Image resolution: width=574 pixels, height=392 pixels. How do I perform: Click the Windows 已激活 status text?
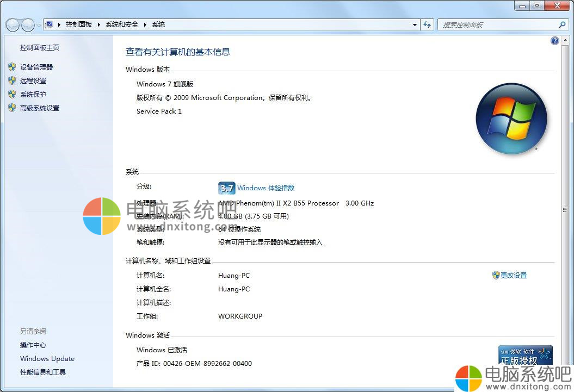162,350
